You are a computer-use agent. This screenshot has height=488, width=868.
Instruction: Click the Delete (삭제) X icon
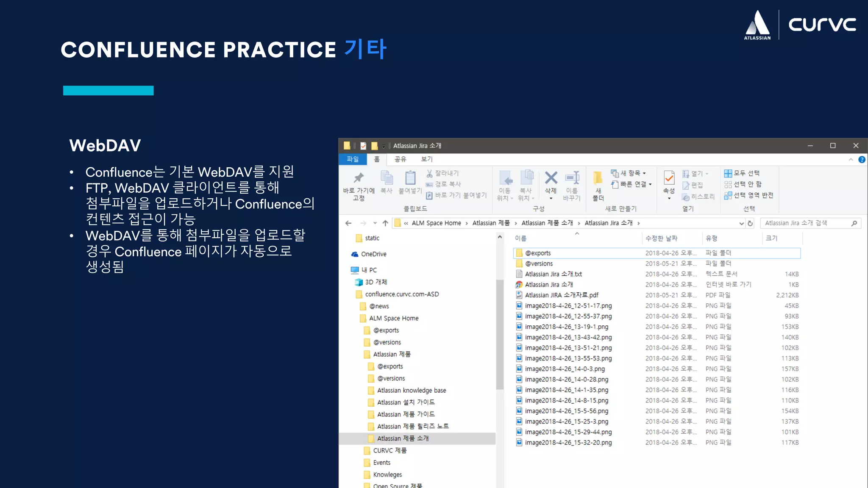[551, 178]
